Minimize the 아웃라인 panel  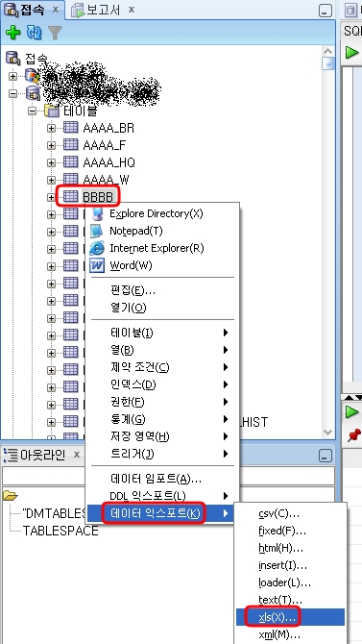coord(326,456)
